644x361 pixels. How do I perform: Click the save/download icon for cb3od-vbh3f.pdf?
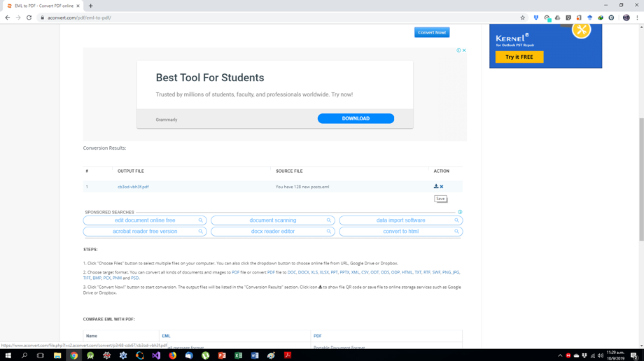tap(436, 187)
